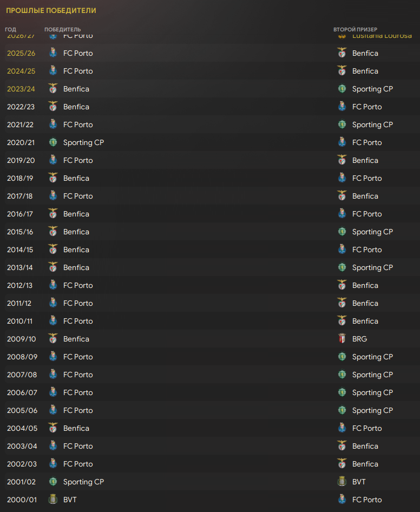420x512 pixels.
Task: Click BVT crest for 2000/01 winner
Action: click(53, 499)
